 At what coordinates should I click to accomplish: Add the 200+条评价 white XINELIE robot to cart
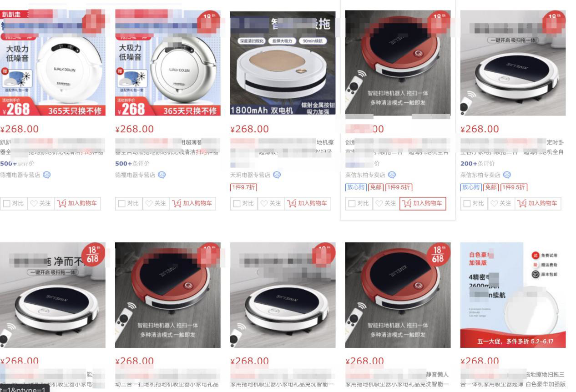(538, 203)
